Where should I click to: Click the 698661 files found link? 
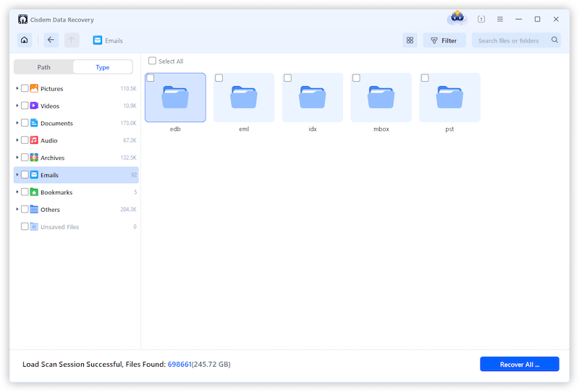click(179, 365)
